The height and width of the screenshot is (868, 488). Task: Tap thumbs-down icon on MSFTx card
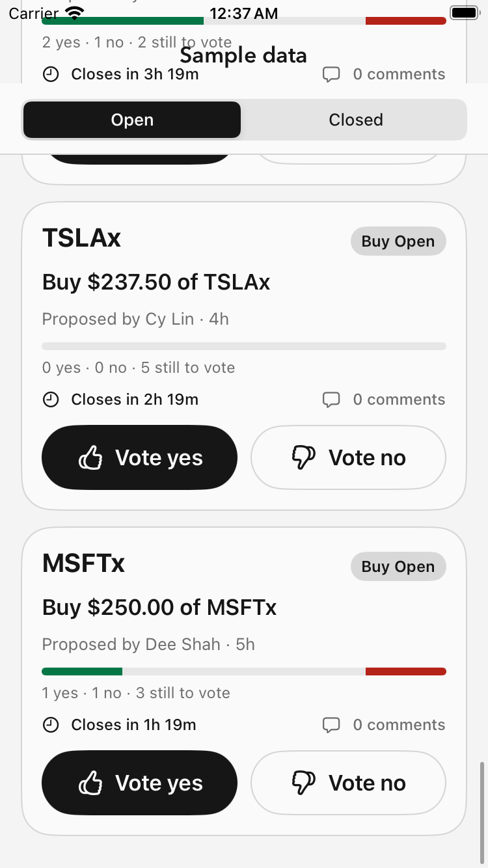[x=303, y=783]
